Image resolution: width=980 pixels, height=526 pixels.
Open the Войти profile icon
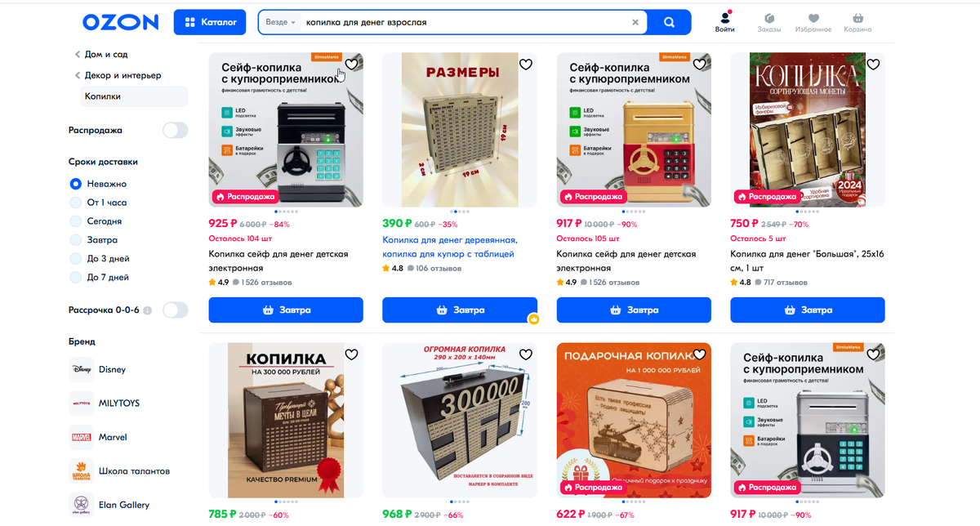[x=724, y=23]
